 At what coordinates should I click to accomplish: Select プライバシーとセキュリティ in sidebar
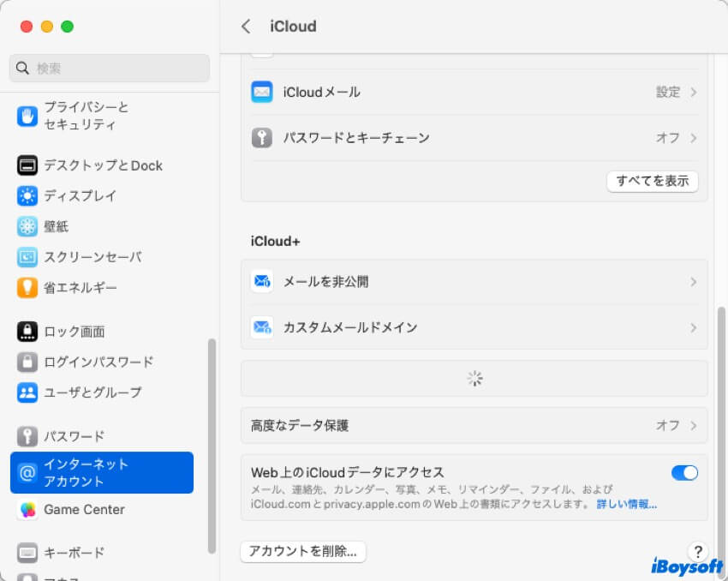[x=102, y=116]
